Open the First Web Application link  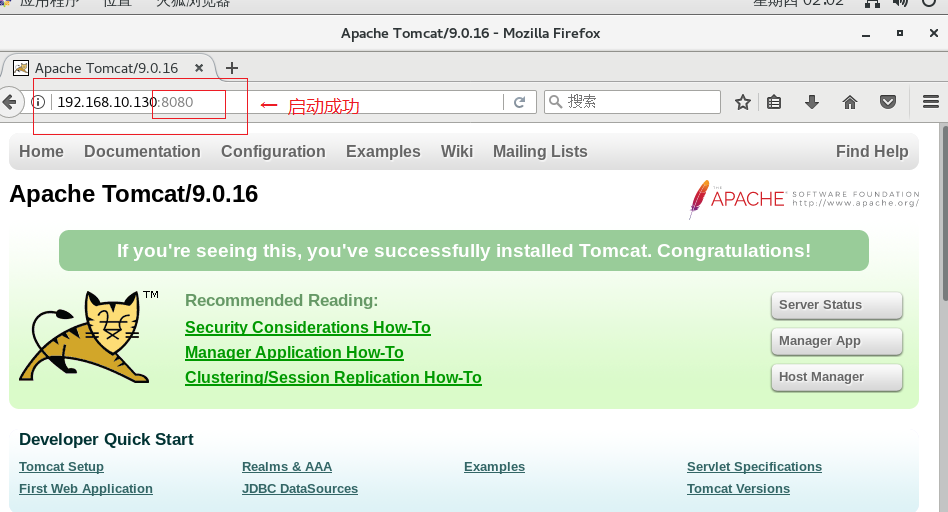coord(86,488)
